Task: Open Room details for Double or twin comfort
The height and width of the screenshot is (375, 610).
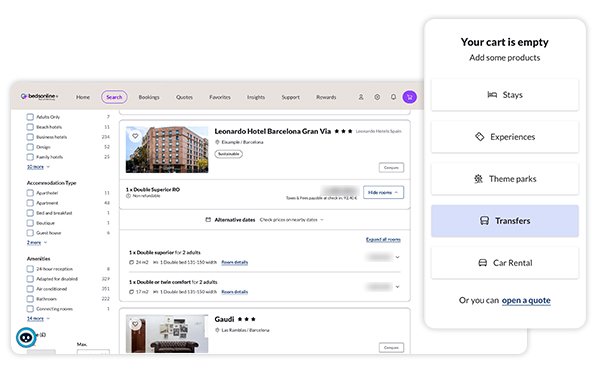Action: (235, 292)
